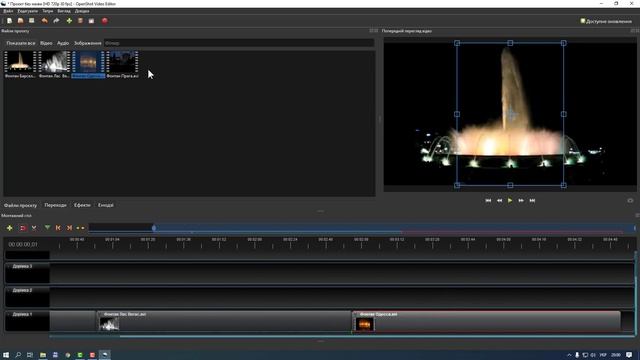Toggle the timeline snapping magnet icon
Image resolution: width=640 pixels, height=360 pixels.
[22, 228]
